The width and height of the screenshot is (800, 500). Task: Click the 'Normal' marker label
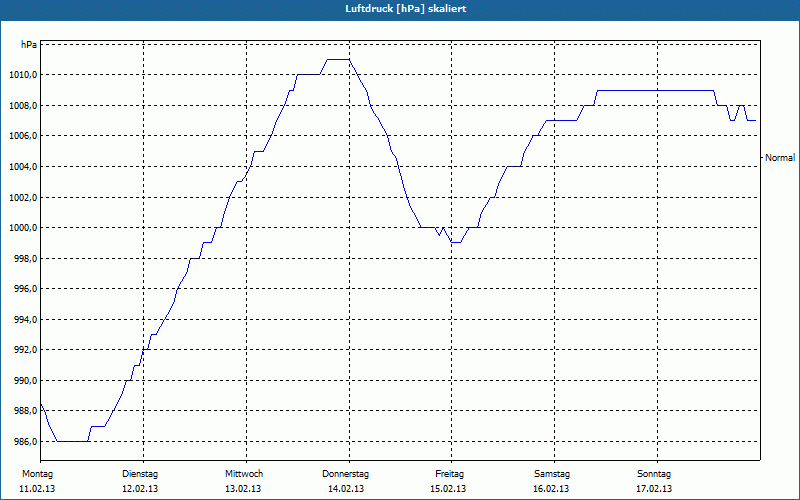[x=780, y=158]
